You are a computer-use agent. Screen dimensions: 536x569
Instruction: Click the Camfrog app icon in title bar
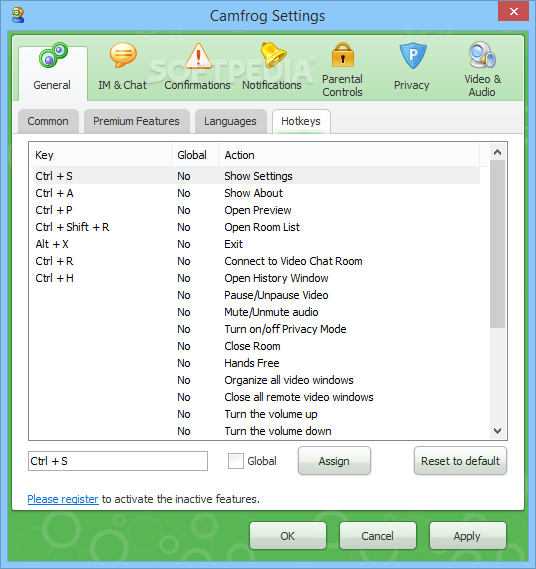click(x=17, y=15)
